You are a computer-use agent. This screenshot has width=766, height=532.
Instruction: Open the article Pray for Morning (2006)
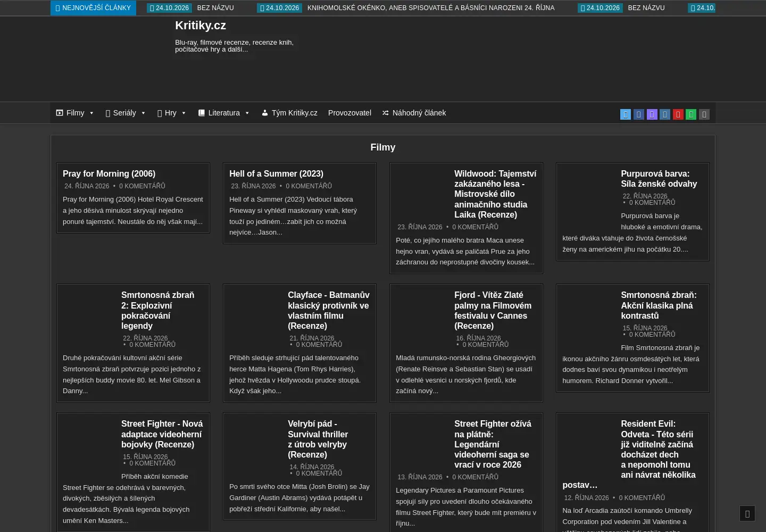[x=109, y=173]
